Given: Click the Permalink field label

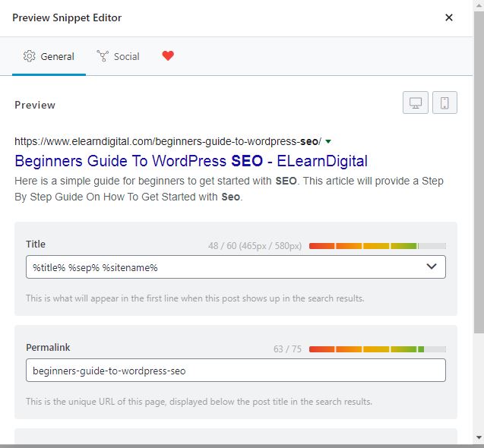Looking at the screenshot, I should point(48,348).
